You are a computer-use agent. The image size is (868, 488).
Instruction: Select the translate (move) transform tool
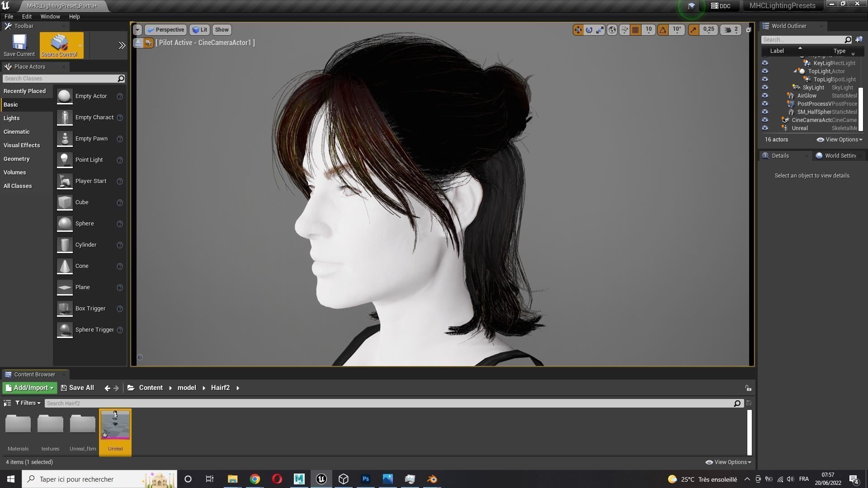[578, 30]
